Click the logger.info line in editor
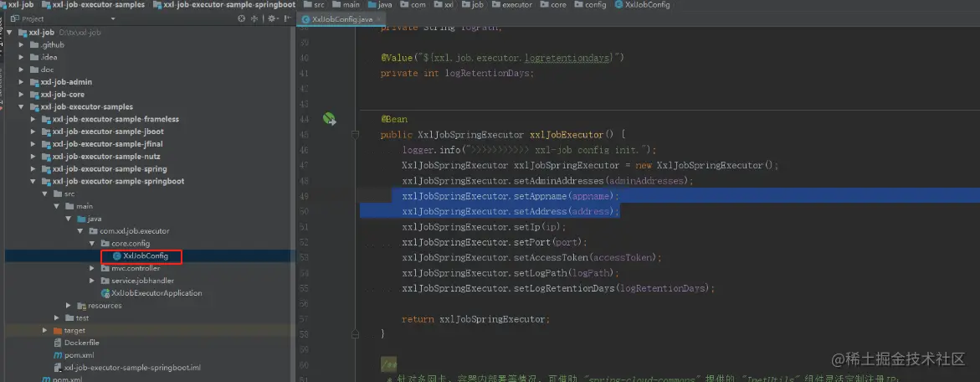980x382 pixels. pos(529,150)
